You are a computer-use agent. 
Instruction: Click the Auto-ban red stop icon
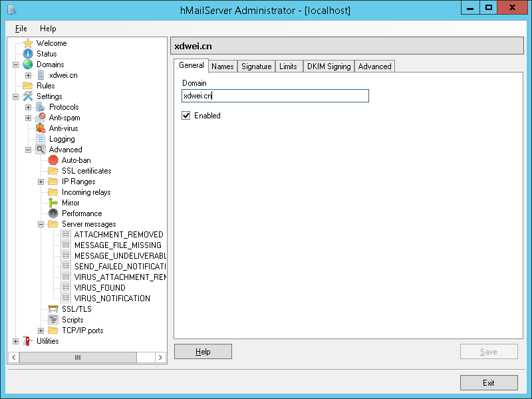pos(53,160)
